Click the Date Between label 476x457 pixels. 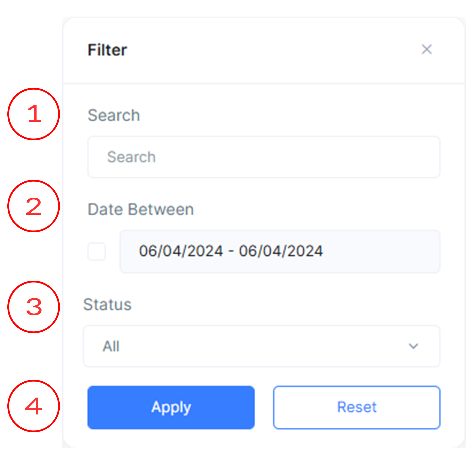coord(141,209)
